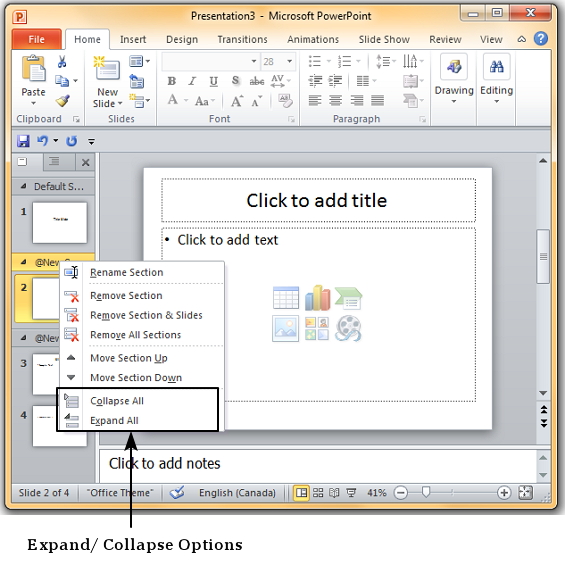Click the Paste clipboard icon
The width and height of the screenshot is (565, 565).
coord(34,69)
